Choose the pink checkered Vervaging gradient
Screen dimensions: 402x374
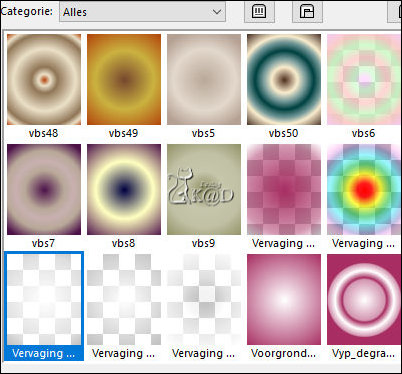[284, 189]
